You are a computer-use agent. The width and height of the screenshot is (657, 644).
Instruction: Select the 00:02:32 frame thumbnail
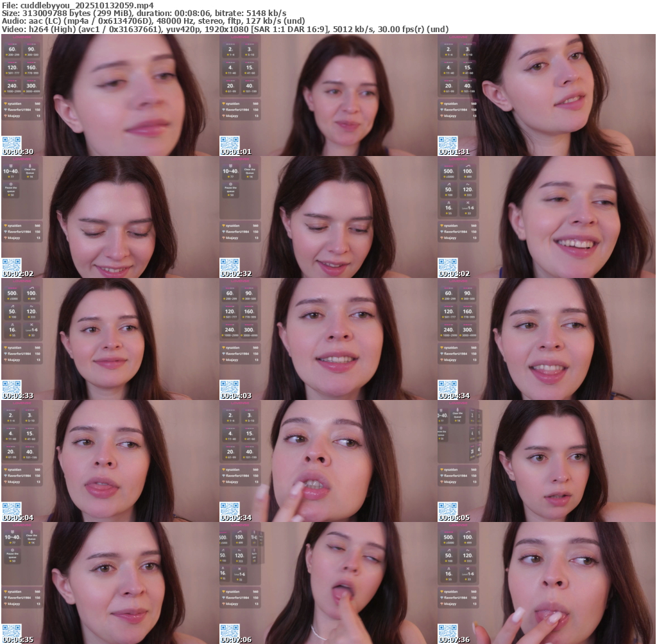point(328,217)
